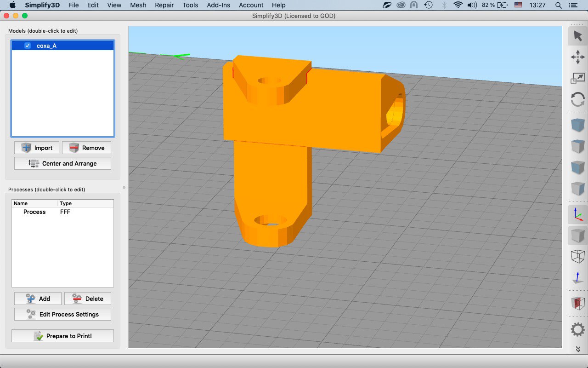Open the gear settings icon in right toolbar

[577, 329]
